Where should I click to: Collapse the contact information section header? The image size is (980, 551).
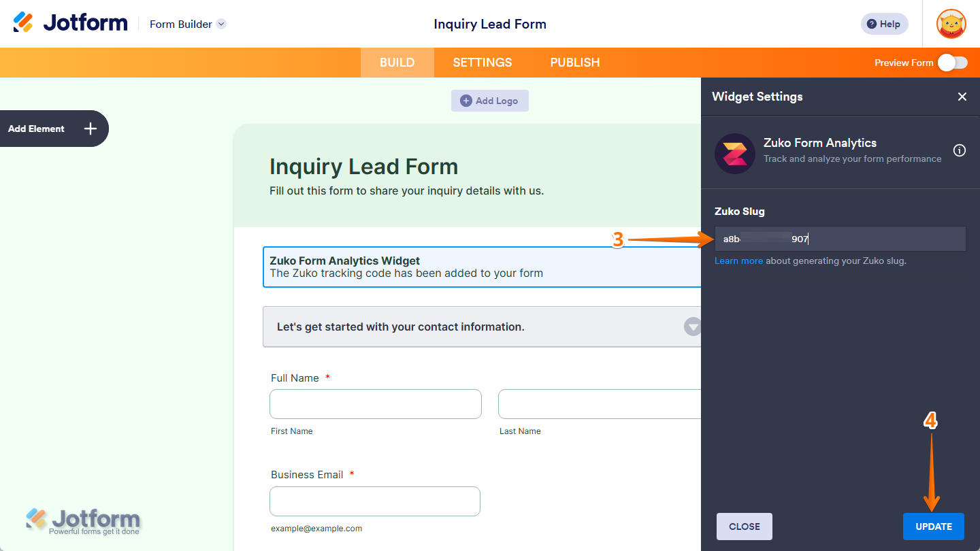tap(692, 327)
